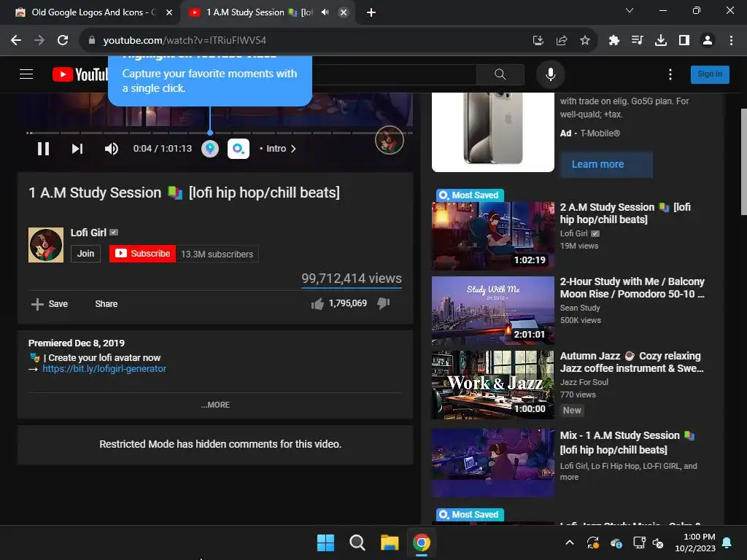Image resolution: width=747 pixels, height=560 pixels.
Task: Click the Lofi Girl channel watermark in player
Action: point(390,140)
